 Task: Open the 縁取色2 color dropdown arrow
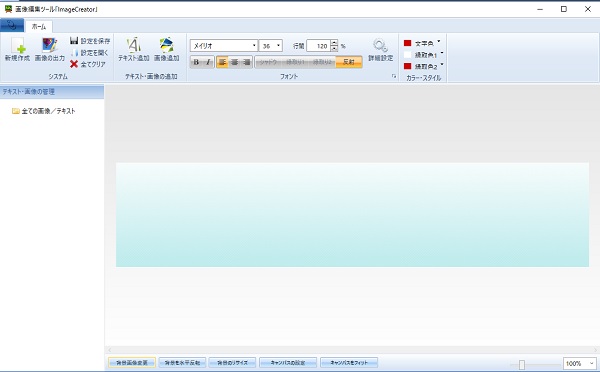point(442,65)
